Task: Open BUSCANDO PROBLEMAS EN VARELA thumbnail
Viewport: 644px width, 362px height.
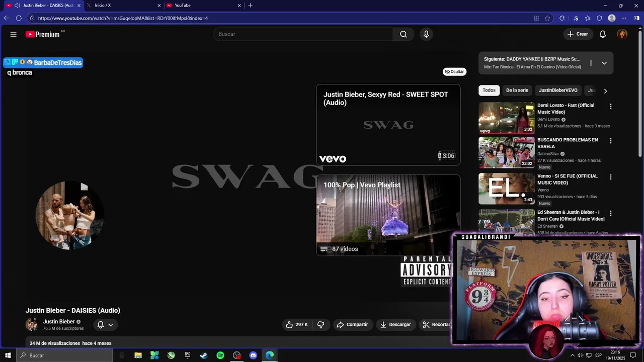Action: 507,152
